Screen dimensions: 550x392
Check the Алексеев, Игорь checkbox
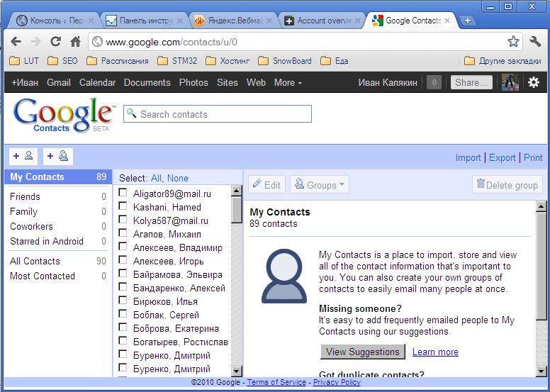click(x=123, y=260)
